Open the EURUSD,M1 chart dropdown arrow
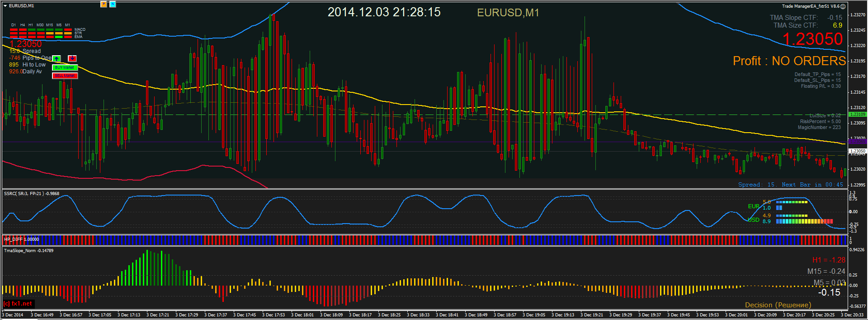The image size is (868, 320). (5, 6)
